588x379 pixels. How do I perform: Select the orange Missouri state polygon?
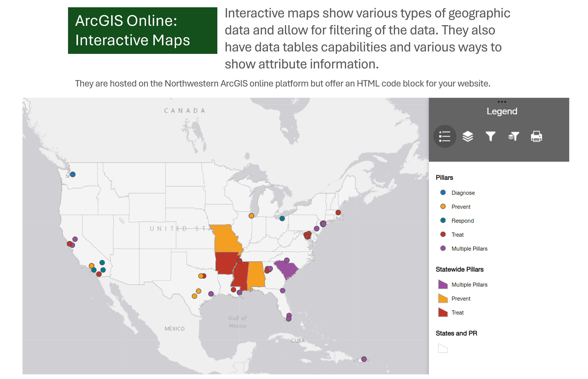[227, 238]
